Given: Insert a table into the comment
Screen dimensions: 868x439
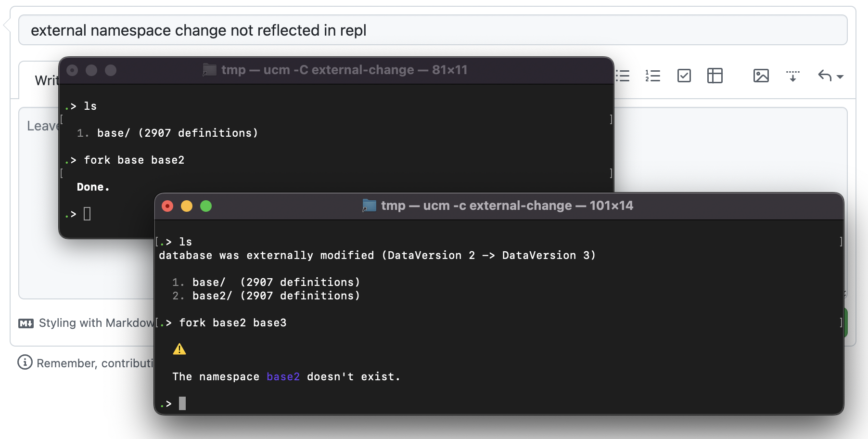Looking at the screenshot, I should (715, 76).
